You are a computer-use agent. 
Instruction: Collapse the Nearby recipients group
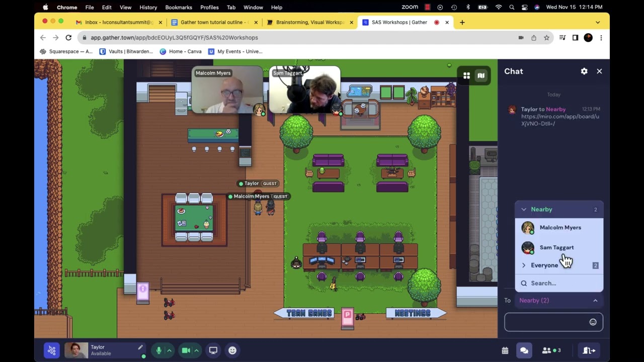click(558, 210)
